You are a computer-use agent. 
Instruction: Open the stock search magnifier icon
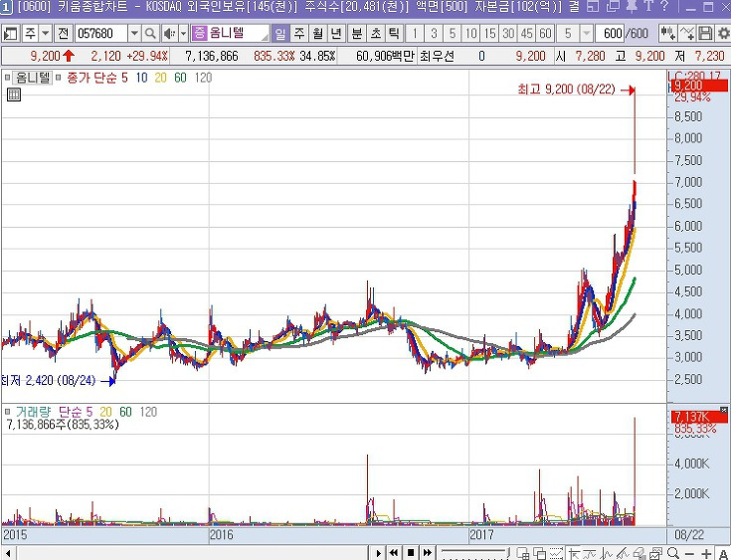(150, 34)
